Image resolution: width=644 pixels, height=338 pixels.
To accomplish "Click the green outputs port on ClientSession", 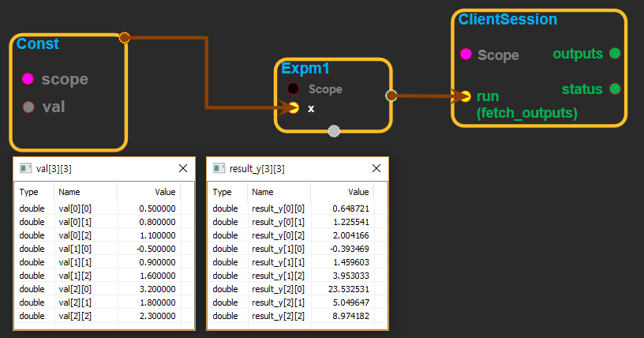I will pos(615,54).
